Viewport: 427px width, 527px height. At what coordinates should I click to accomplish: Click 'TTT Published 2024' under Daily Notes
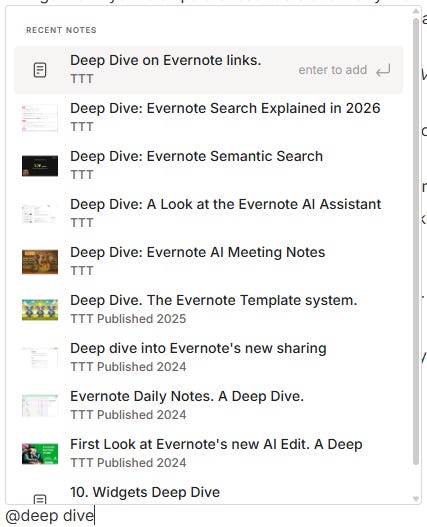point(128,415)
